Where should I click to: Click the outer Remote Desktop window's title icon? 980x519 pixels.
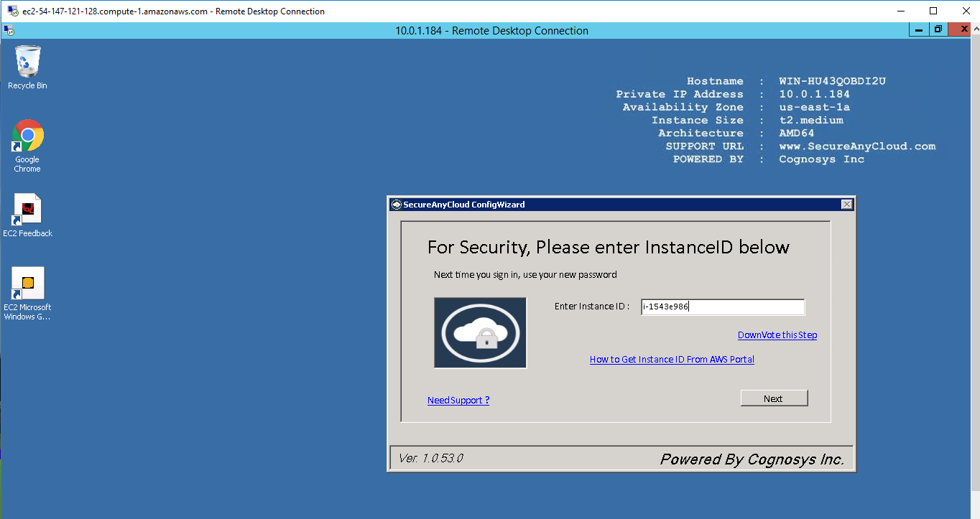[x=13, y=11]
